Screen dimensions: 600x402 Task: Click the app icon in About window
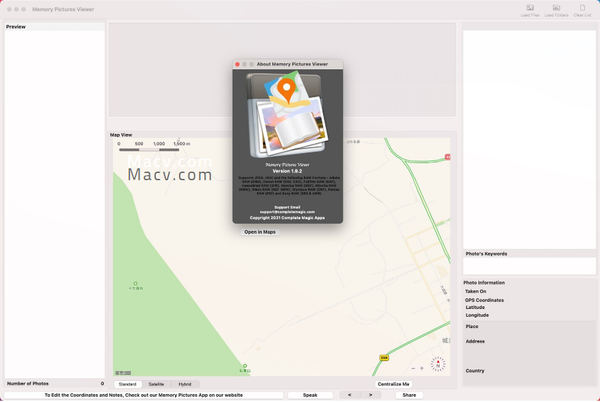287,115
